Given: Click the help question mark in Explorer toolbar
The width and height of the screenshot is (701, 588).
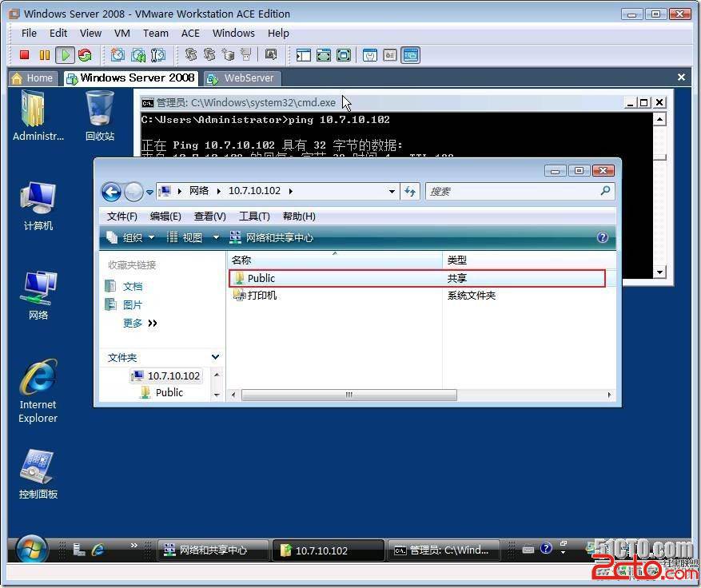Looking at the screenshot, I should [603, 237].
